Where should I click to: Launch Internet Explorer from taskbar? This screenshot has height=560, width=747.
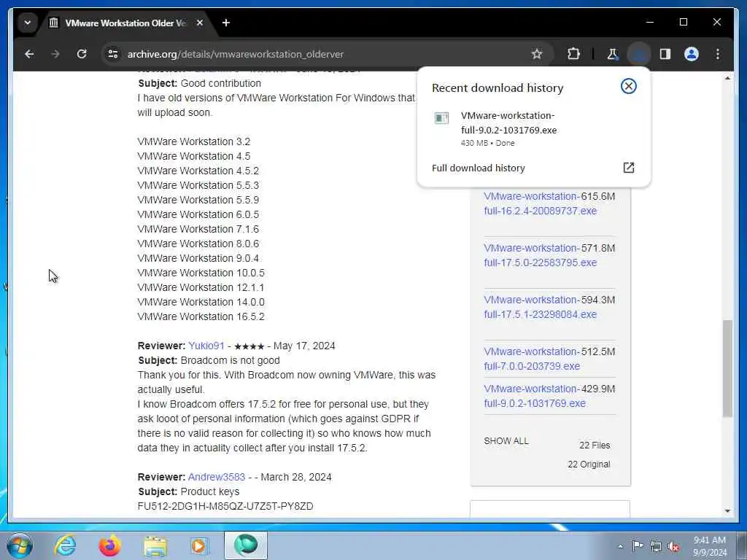pyautogui.click(x=65, y=545)
